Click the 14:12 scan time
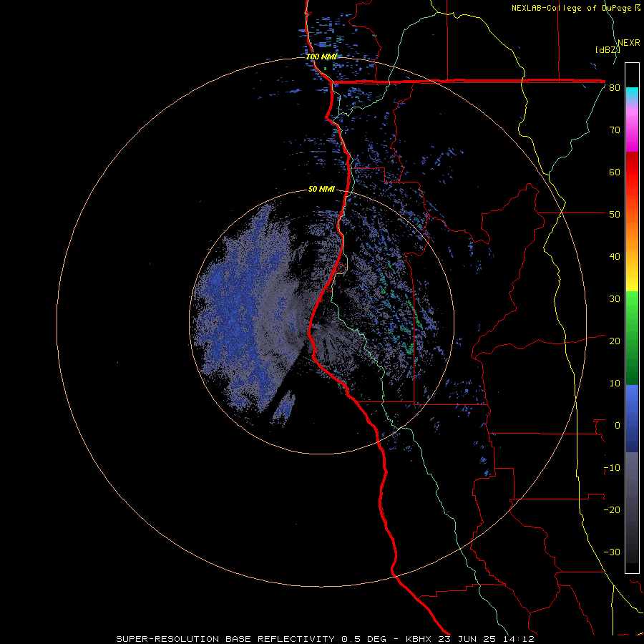Image resolution: width=644 pixels, height=644 pixels. pyautogui.click(x=518, y=639)
